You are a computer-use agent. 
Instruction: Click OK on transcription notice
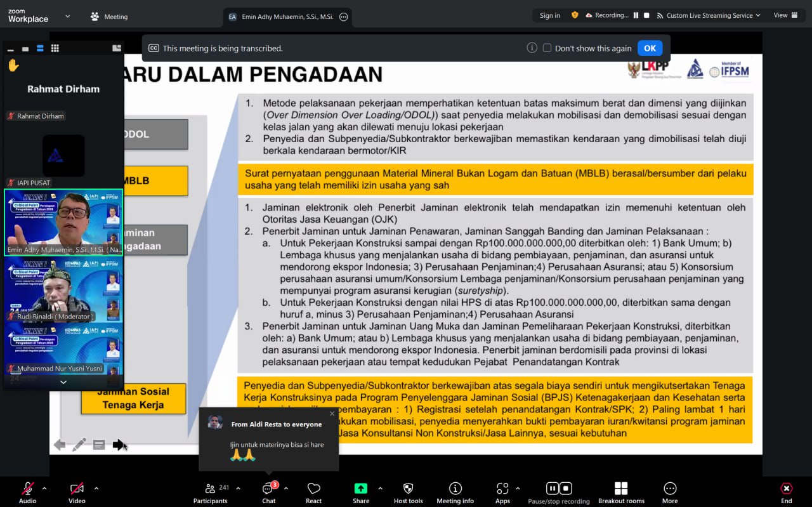(650, 48)
